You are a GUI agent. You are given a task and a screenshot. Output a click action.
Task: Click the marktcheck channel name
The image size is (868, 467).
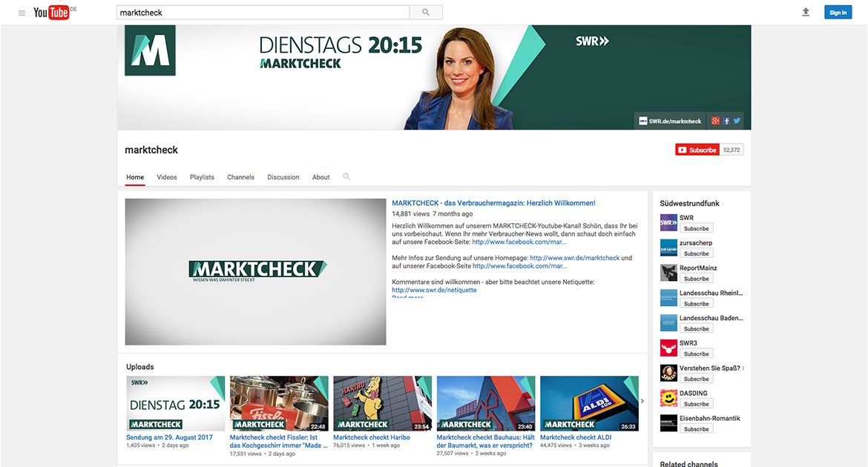click(x=151, y=150)
